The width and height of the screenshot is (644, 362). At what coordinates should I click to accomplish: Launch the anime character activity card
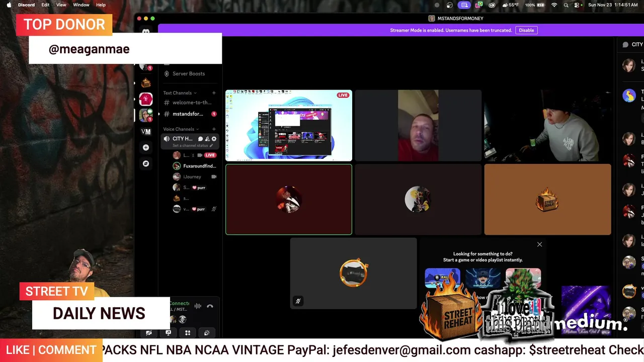(x=482, y=278)
